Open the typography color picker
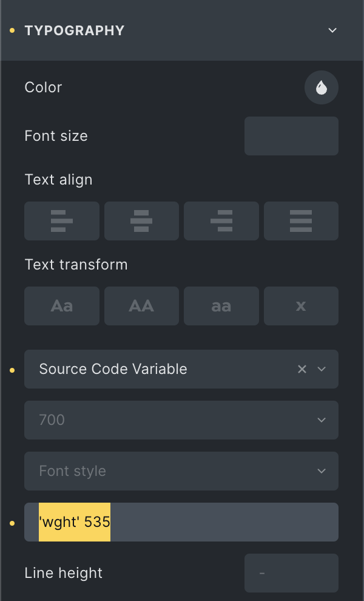This screenshot has width=364, height=601. coord(321,88)
